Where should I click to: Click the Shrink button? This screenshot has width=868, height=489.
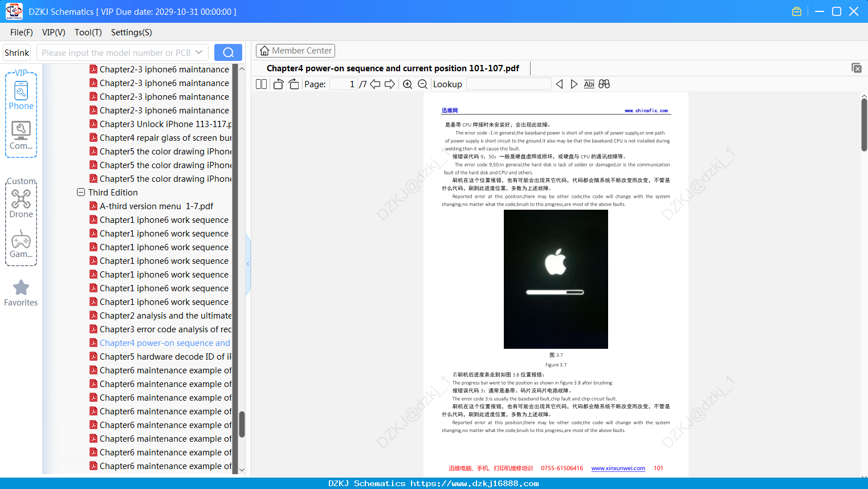point(17,52)
